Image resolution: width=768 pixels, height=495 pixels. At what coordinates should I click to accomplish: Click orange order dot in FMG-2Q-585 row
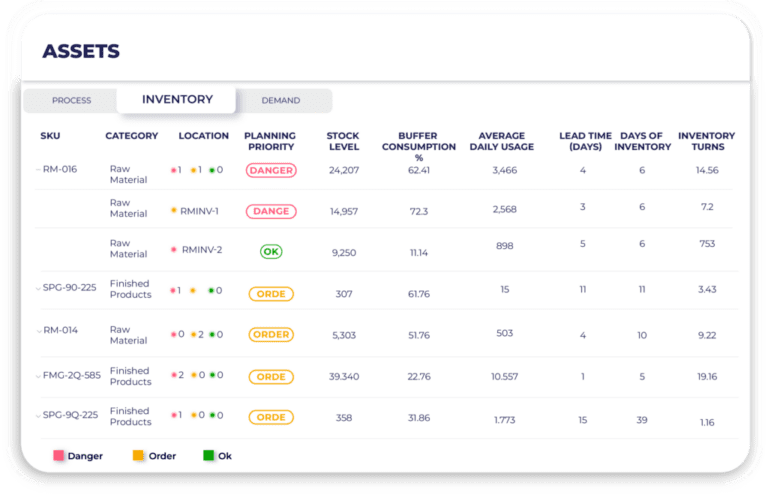click(194, 376)
